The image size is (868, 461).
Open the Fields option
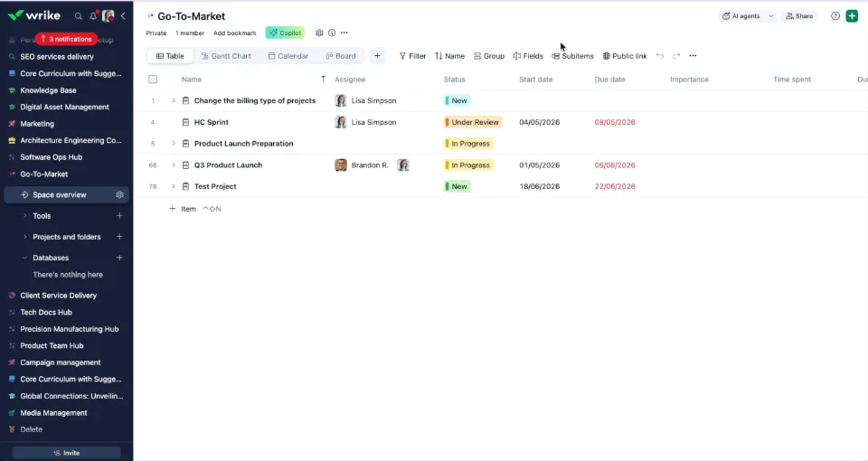tap(528, 56)
